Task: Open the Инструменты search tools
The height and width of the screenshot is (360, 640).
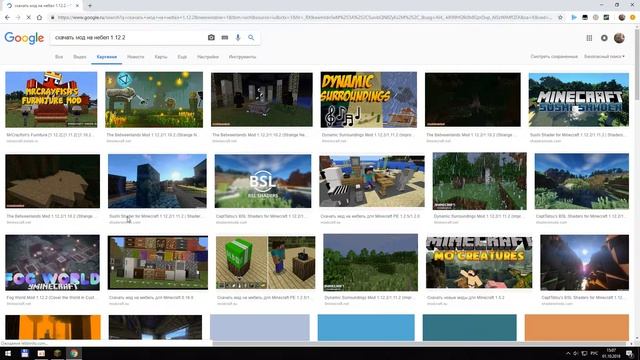Action: [x=242, y=57]
